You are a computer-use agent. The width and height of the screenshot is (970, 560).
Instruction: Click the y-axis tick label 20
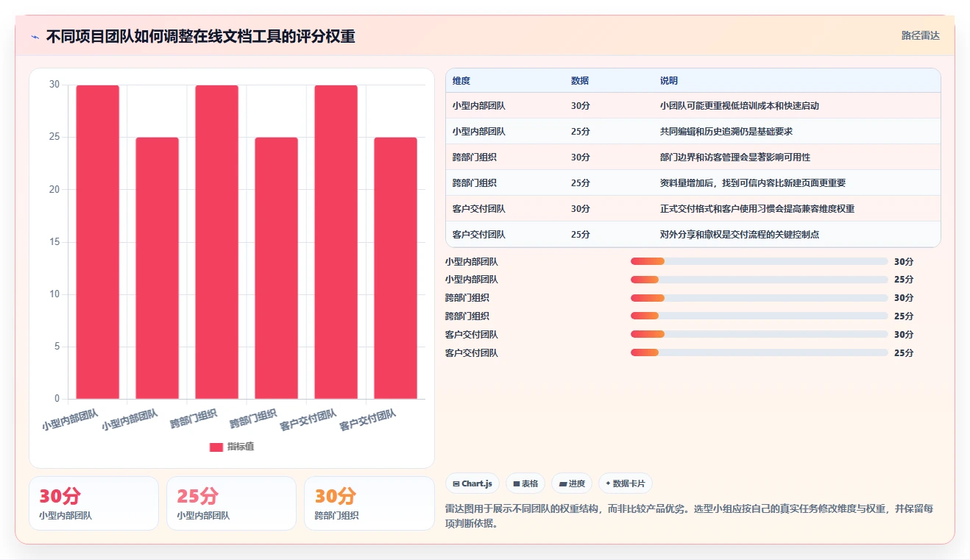[x=54, y=189]
